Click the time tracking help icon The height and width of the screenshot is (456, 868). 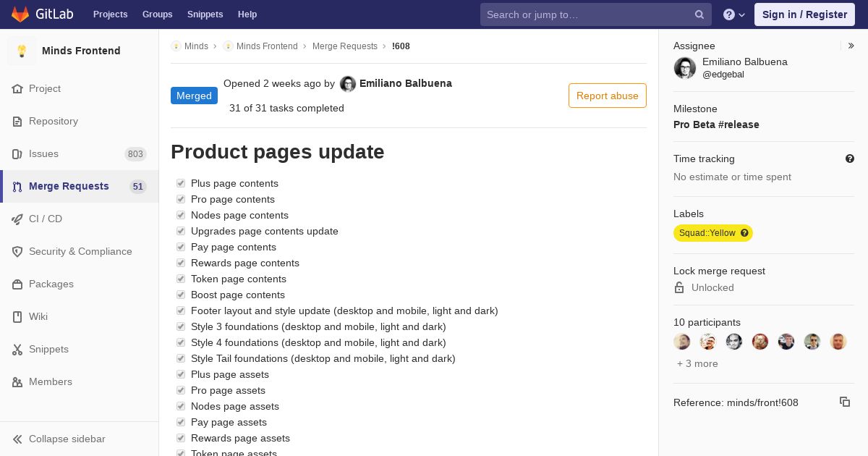click(x=850, y=159)
